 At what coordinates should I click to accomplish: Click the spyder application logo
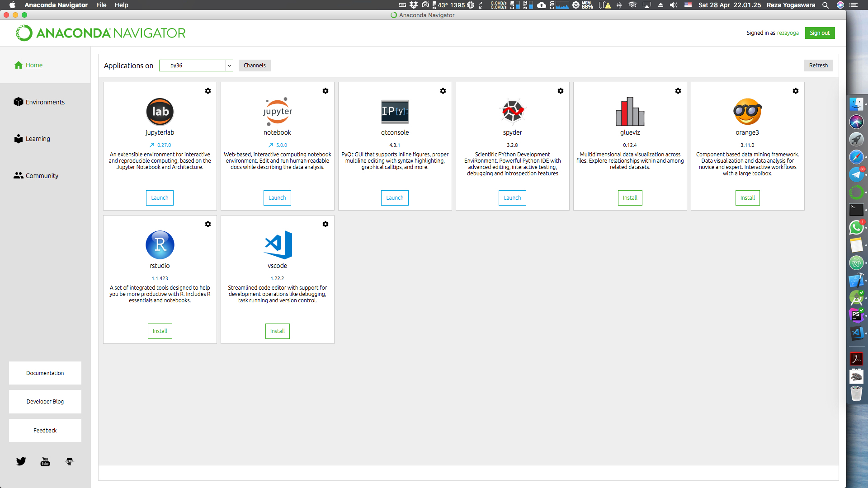[x=512, y=111]
